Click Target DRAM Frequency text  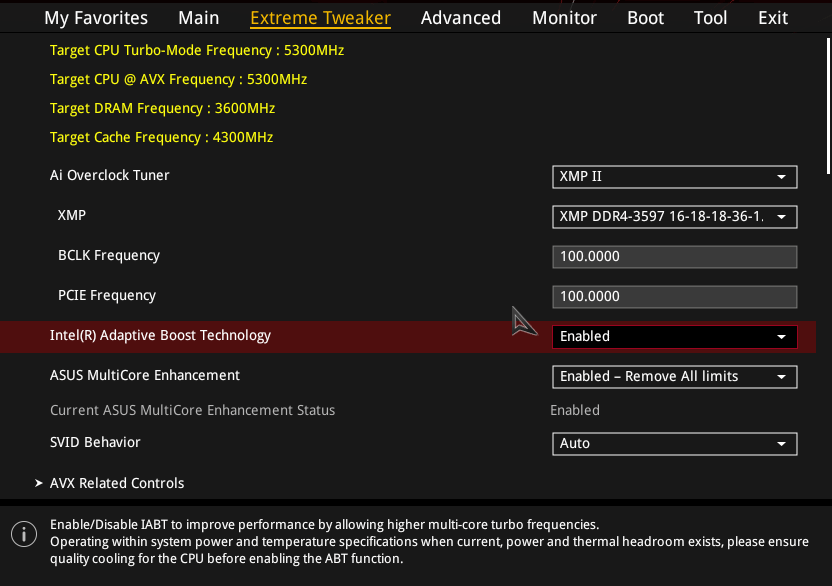162,108
